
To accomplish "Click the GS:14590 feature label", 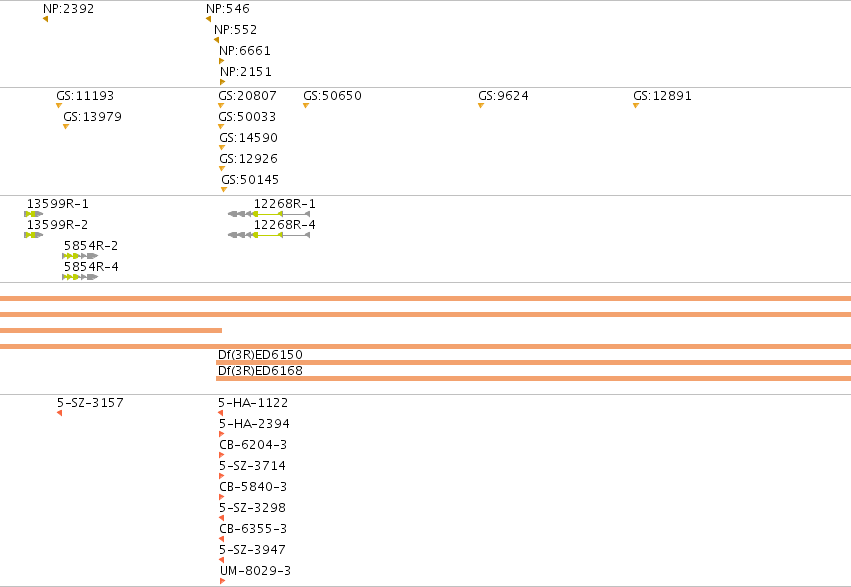I will (249, 138).
